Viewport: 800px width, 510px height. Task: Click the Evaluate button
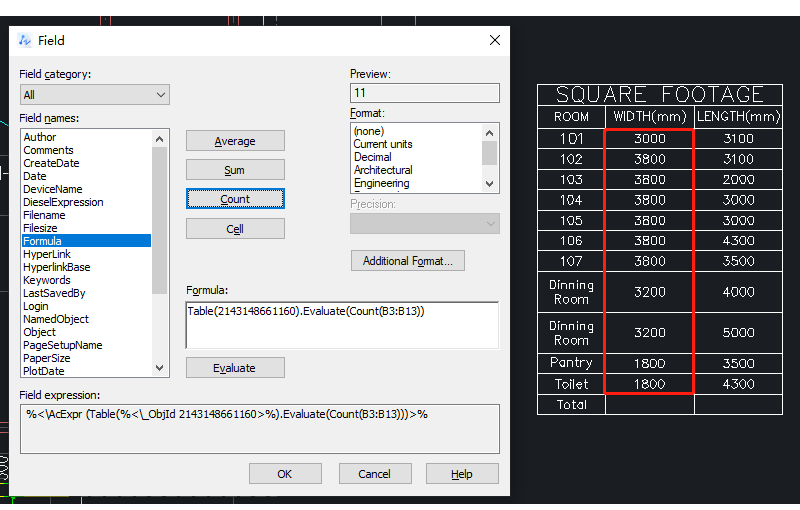235,368
